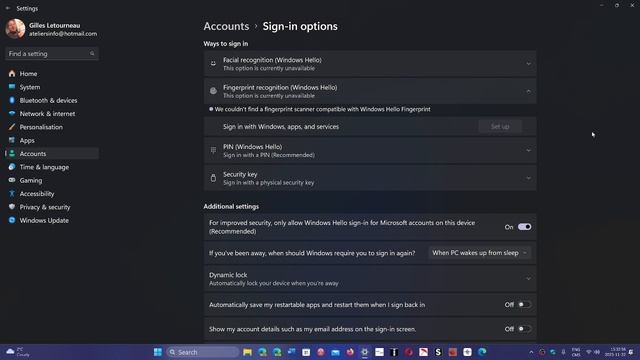Screen dimensions: 640x360
Task: Click the magnifier icon in Find a setting
Action: tap(92, 53)
